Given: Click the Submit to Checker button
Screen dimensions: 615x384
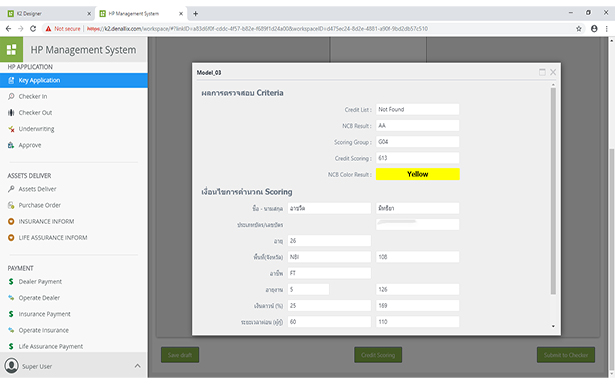Looking at the screenshot, I should (566, 355).
